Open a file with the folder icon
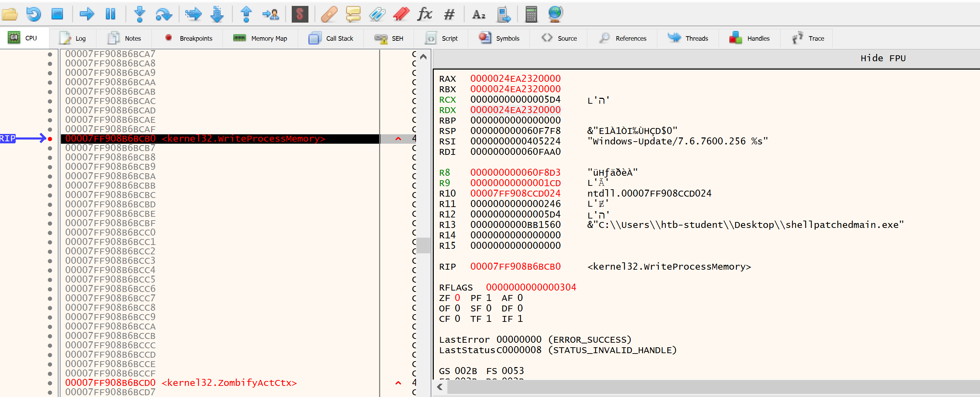This screenshot has width=980, height=397. [x=10, y=15]
